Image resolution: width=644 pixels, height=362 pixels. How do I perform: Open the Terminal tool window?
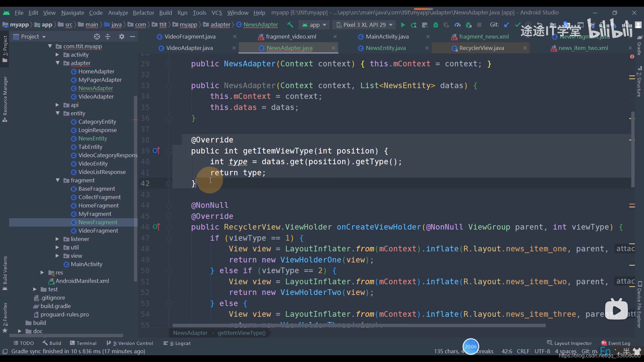(83, 343)
